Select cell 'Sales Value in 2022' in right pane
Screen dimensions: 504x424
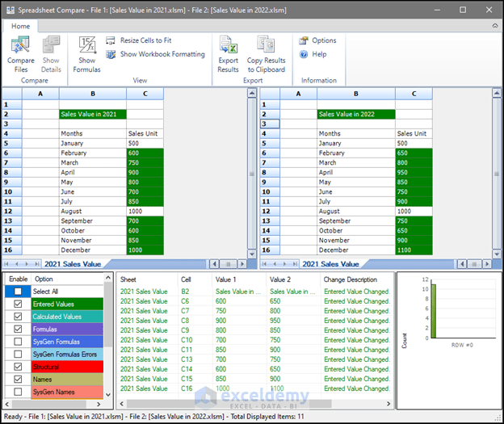tap(356, 114)
